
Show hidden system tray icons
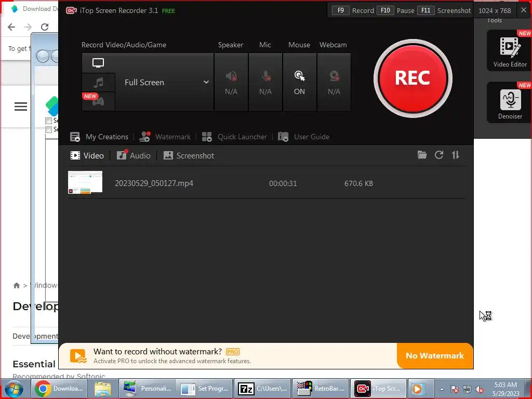442,389
